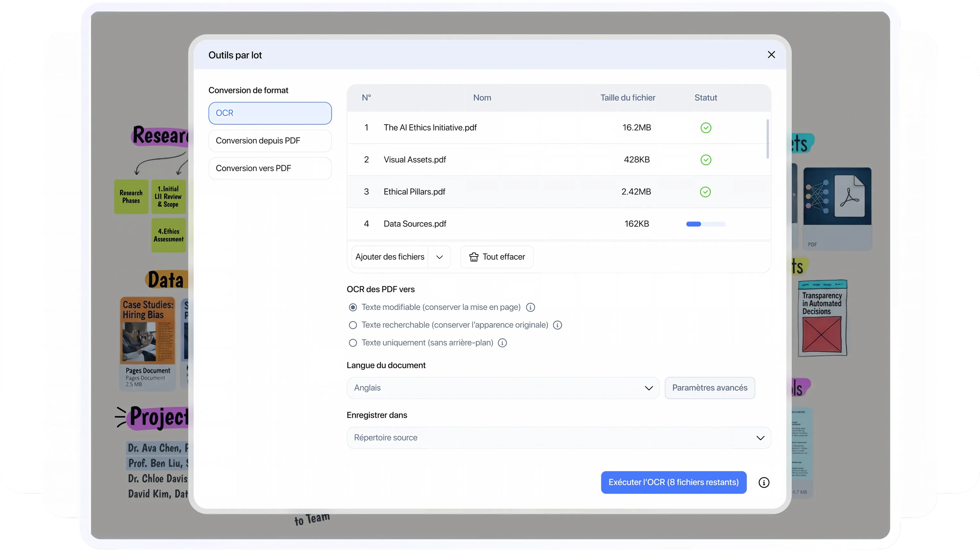Viewport: 980px width, 550px height.
Task: Click file size 428KB
Action: click(x=637, y=160)
